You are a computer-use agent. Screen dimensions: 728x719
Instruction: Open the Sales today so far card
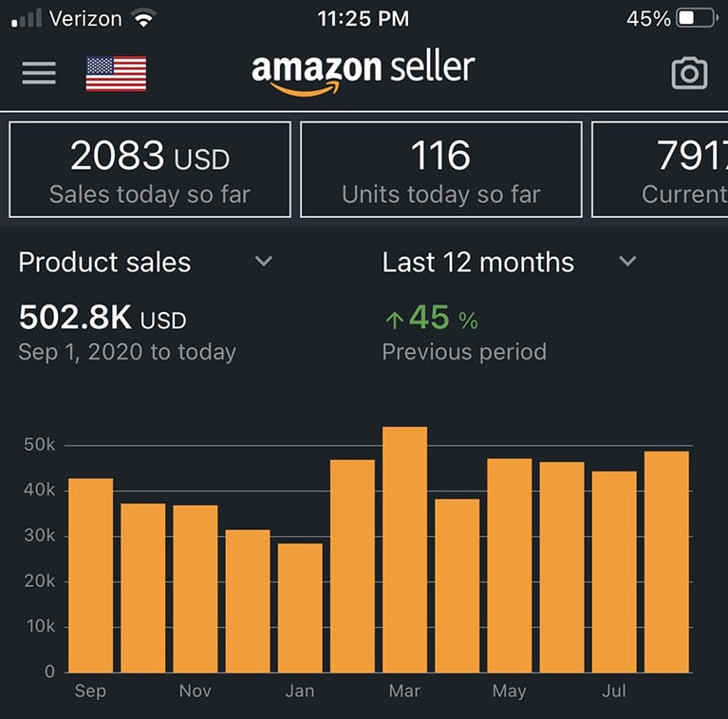tap(150, 170)
